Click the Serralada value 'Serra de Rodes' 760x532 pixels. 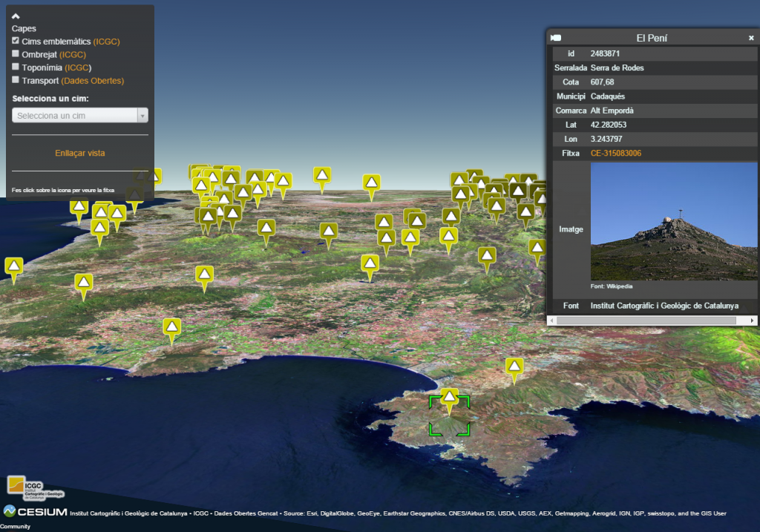(617, 68)
